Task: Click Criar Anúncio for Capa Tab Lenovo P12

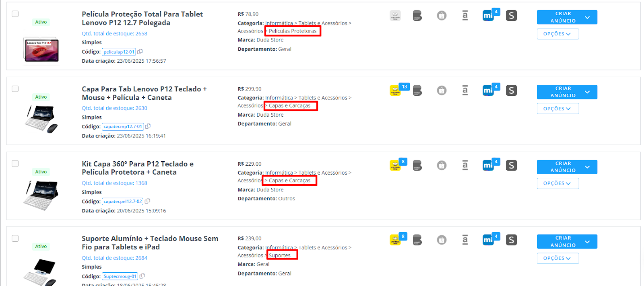Action: point(562,92)
